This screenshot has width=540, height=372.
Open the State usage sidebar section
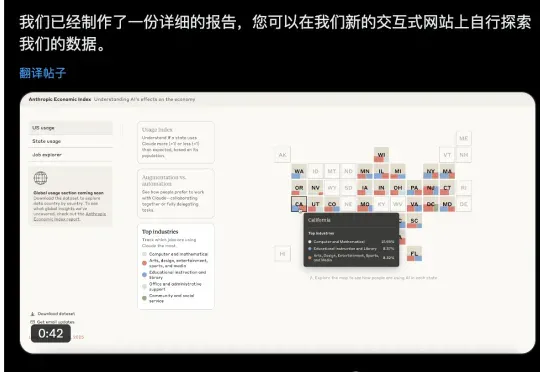pyautogui.click(x=71, y=141)
